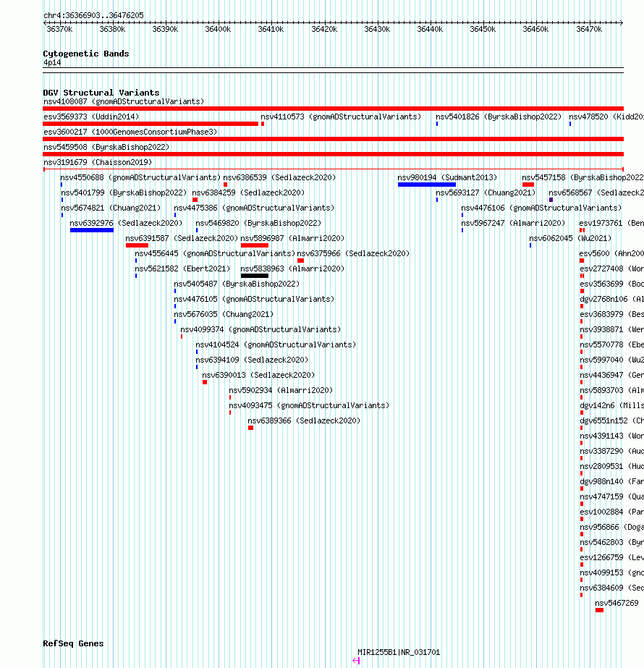Click the nsv5401826 (ByrskaBishop2022) label
This screenshot has width=644, height=668.
click(x=499, y=117)
